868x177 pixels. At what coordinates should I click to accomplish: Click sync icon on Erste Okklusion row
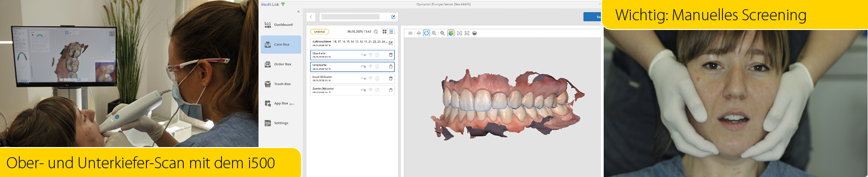(x=377, y=78)
